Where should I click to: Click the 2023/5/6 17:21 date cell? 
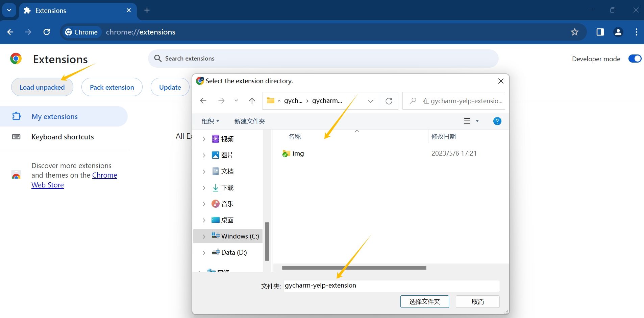454,153
